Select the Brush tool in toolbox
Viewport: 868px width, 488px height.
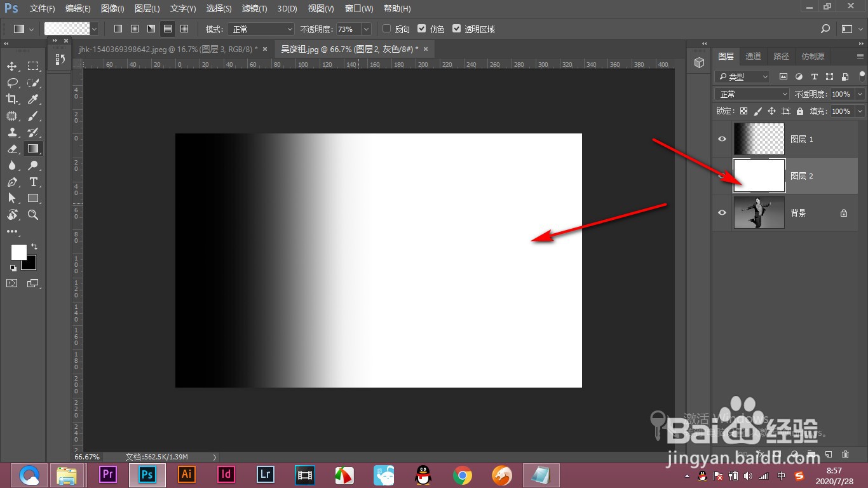point(33,116)
